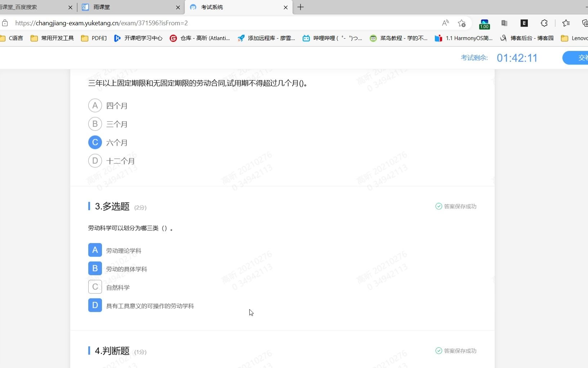Image resolution: width=588 pixels, height=368 pixels.
Task: Toggle checkbox B 劳动的具体学科
Action: coord(95,268)
